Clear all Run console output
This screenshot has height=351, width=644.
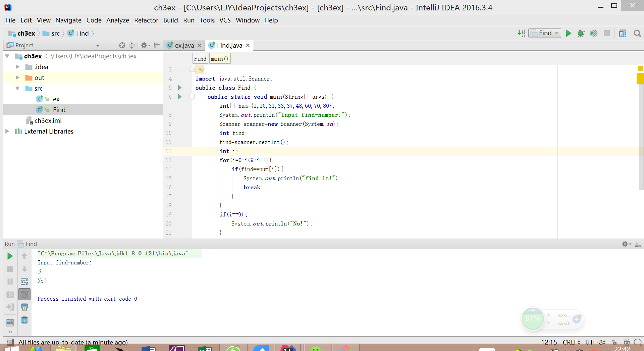point(24,320)
